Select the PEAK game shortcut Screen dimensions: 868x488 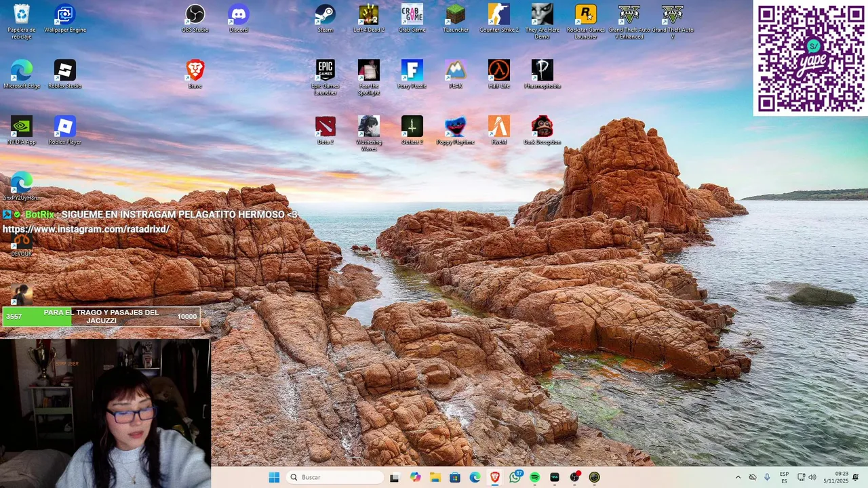pyautogui.click(x=456, y=75)
